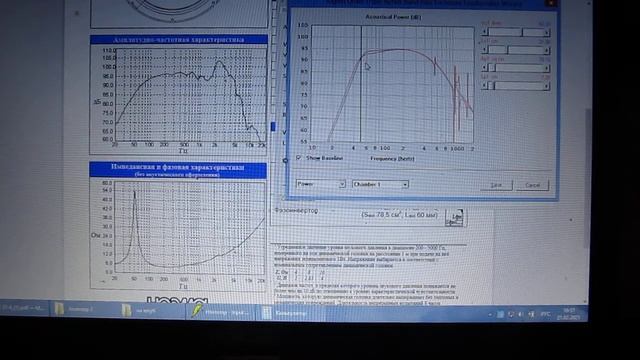Screen dimensions: 640x360
Task: Click the Cancel button in dialog
Action: tap(533, 185)
